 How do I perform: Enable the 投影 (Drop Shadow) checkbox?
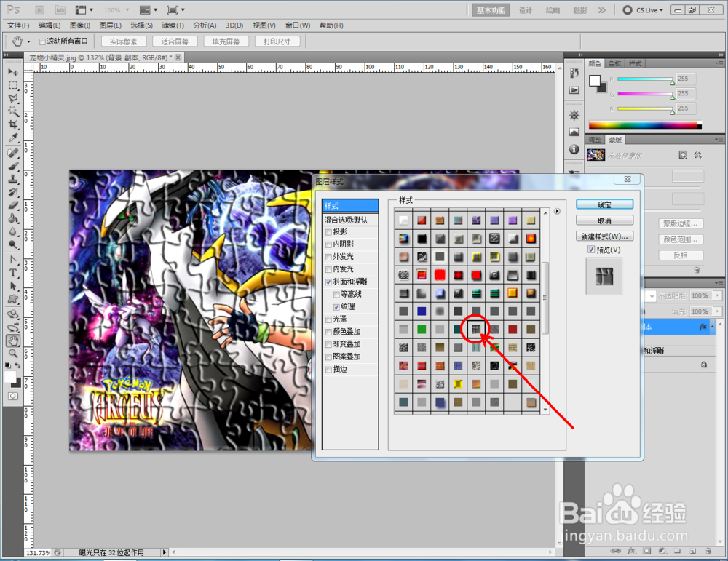(x=329, y=232)
